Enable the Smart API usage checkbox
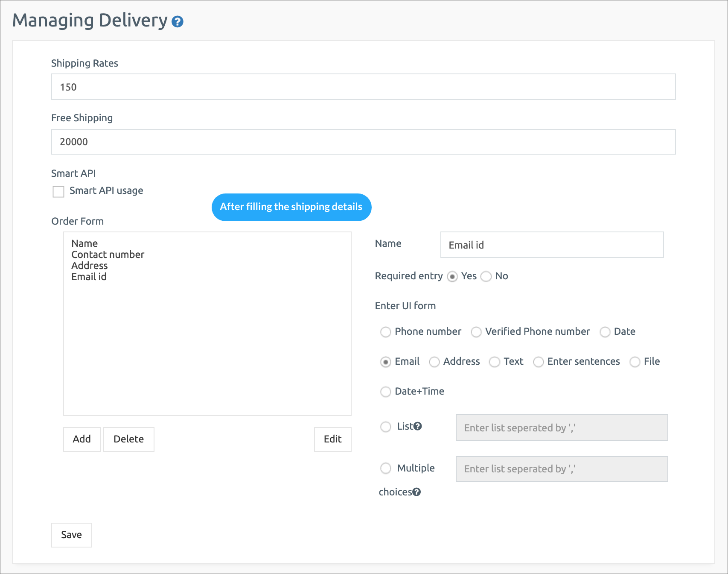Screen dimensions: 728x574 (x=58, y=191)
